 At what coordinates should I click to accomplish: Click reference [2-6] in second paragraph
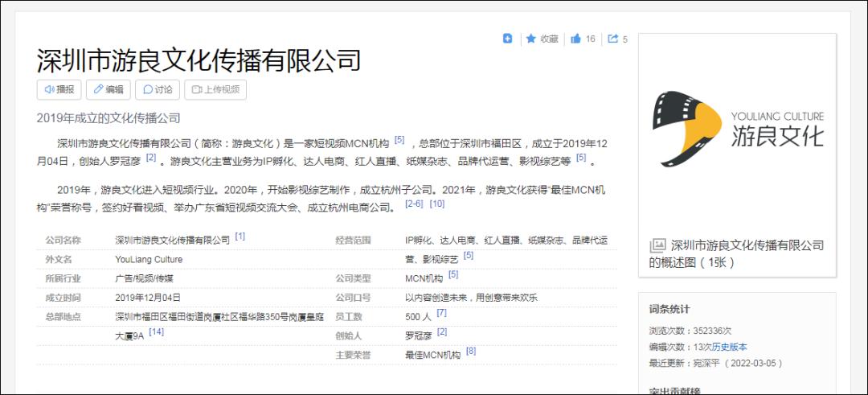(x=414, y=204)
